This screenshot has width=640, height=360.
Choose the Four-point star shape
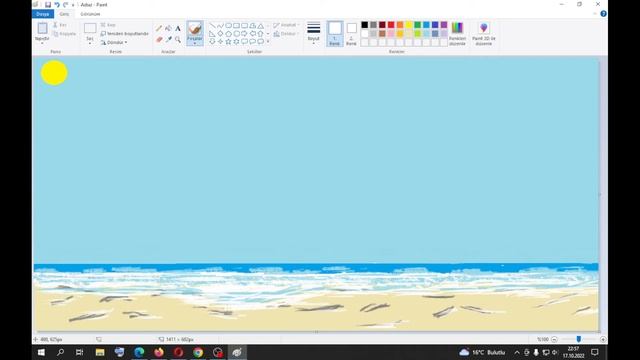(x=220, y=41)
